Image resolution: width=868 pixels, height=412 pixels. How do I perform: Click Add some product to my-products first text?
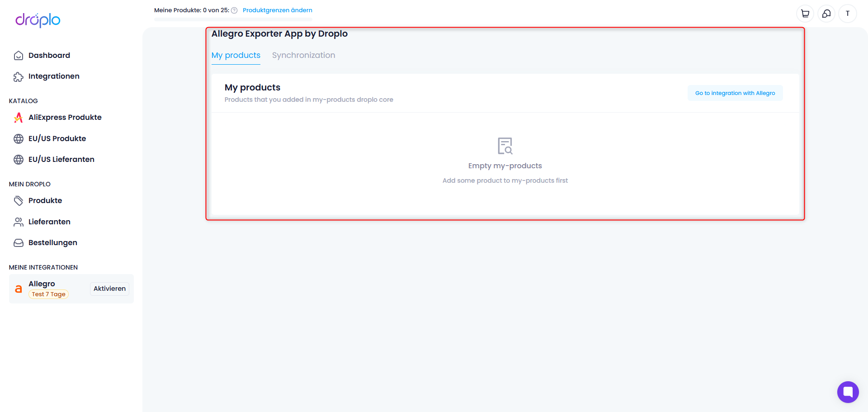click(505, 180)
